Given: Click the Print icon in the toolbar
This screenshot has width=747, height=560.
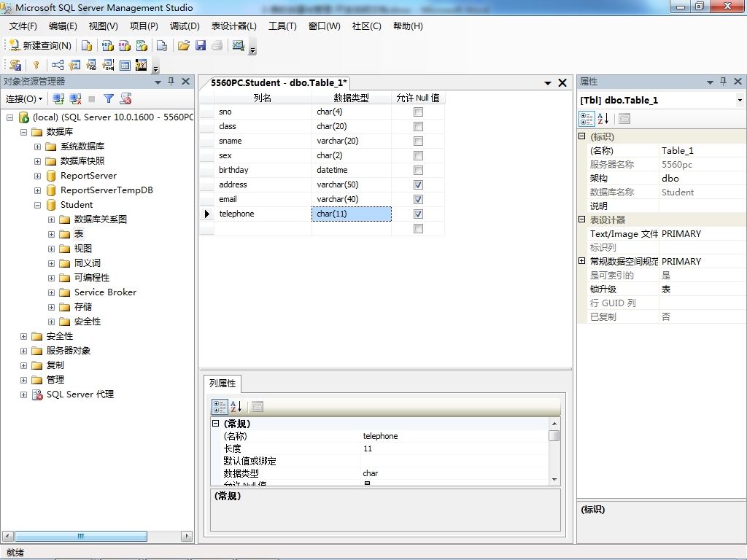Looking at the screenshot, I should (x=217, y=45).
